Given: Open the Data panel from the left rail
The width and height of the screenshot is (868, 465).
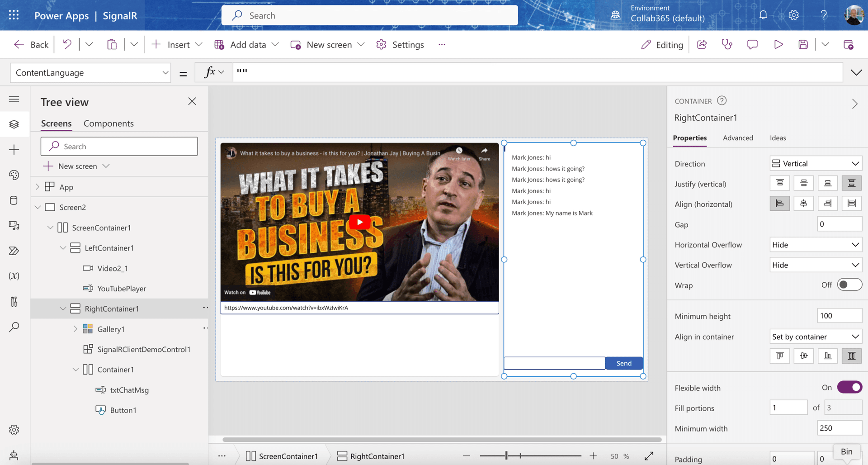Looking at the screenshot, I should 14,200.
